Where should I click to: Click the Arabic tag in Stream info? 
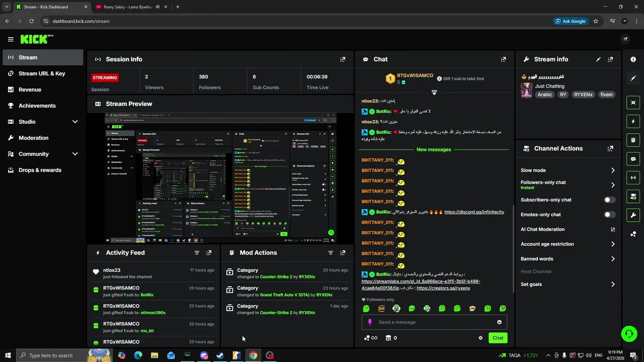(x=544, y=95)
